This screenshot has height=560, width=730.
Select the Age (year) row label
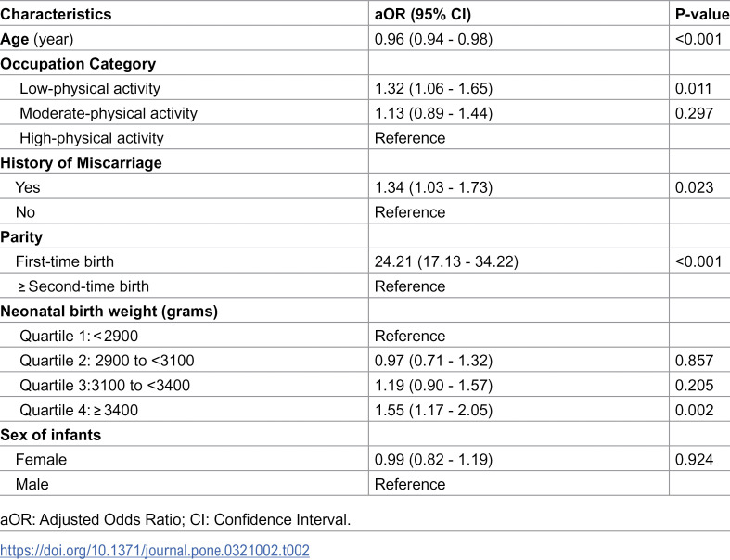37,39
